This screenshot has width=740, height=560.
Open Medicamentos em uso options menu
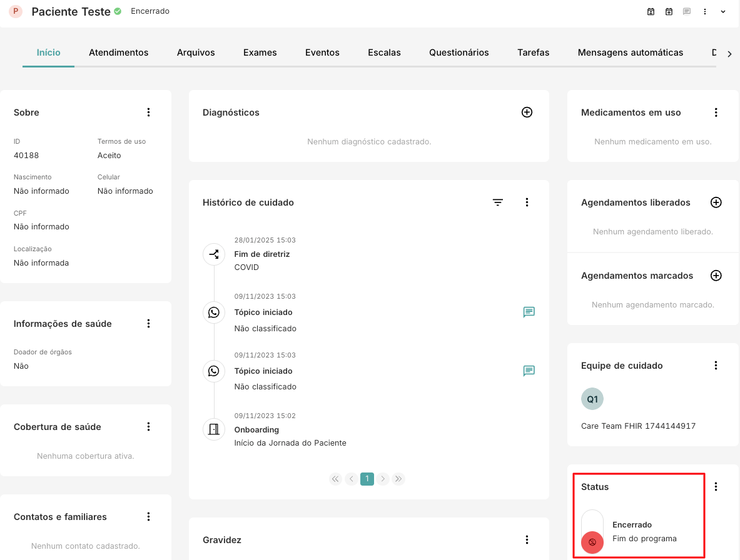tap(716, 112)
